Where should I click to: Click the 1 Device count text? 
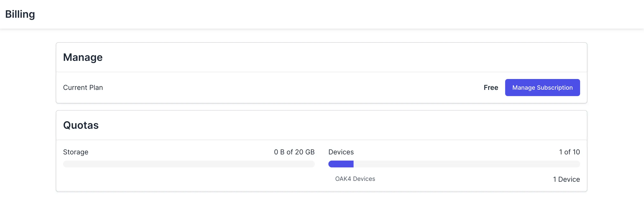566,179
